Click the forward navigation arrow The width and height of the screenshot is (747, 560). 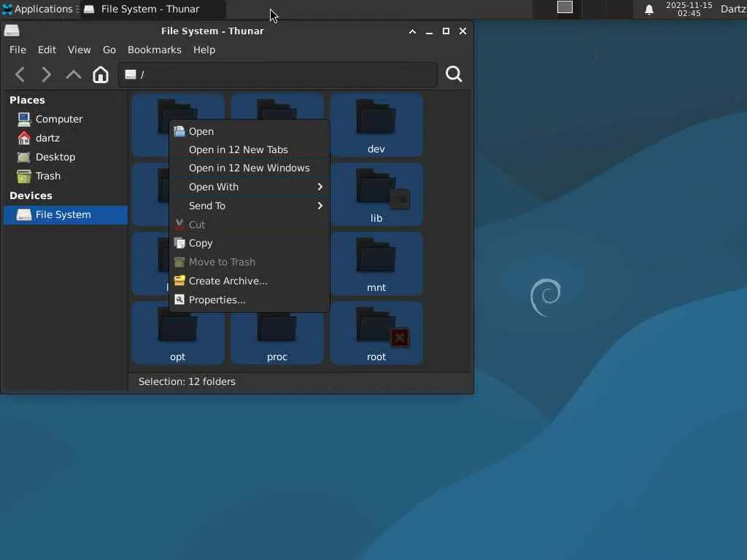pos(46,74)
